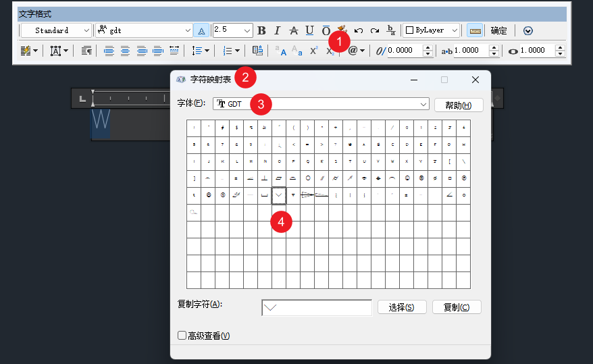The image size is (593, 364).
Task: Insert symbol using the @ icon
Action: [356, 51]
